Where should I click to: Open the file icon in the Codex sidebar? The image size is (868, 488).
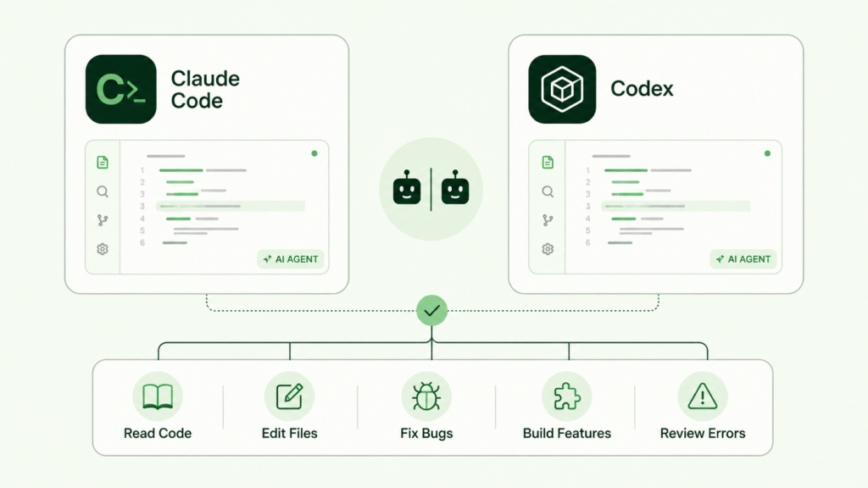(x=548, y=162)
